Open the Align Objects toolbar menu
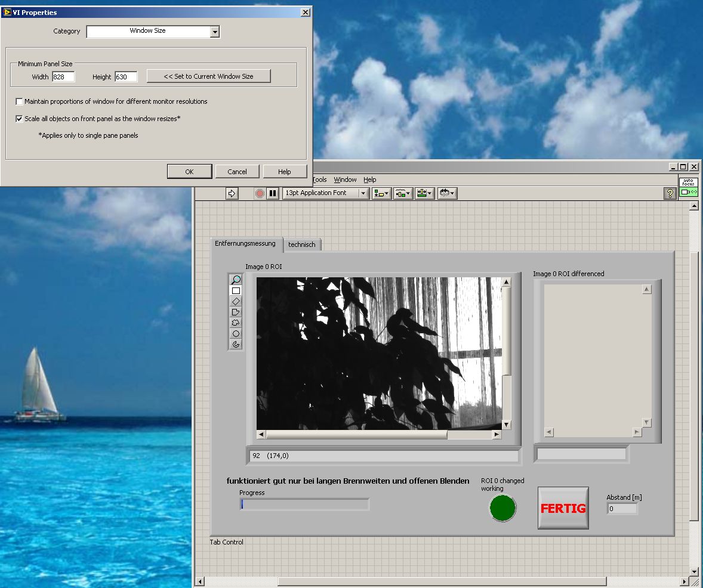Screen dimensions: 703x588 tap(381, 193)
